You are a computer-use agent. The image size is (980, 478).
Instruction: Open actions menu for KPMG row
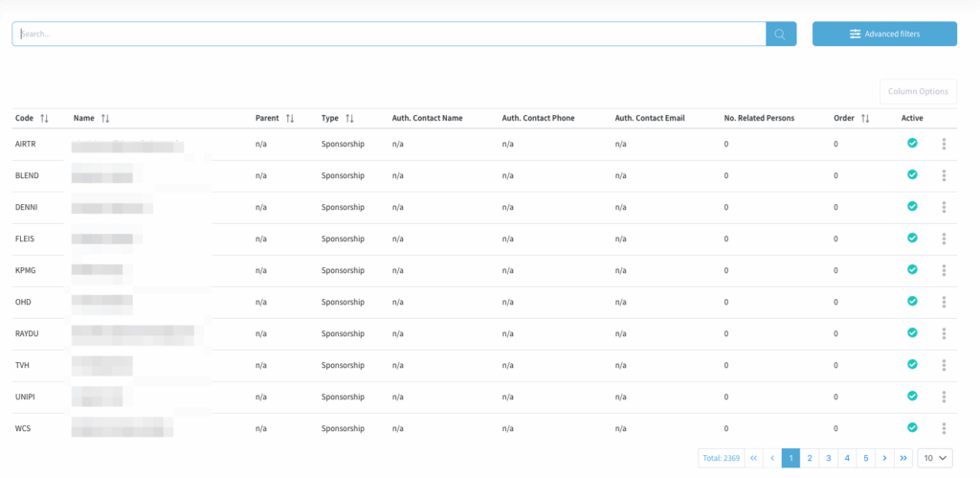click(x=943, y=271)
